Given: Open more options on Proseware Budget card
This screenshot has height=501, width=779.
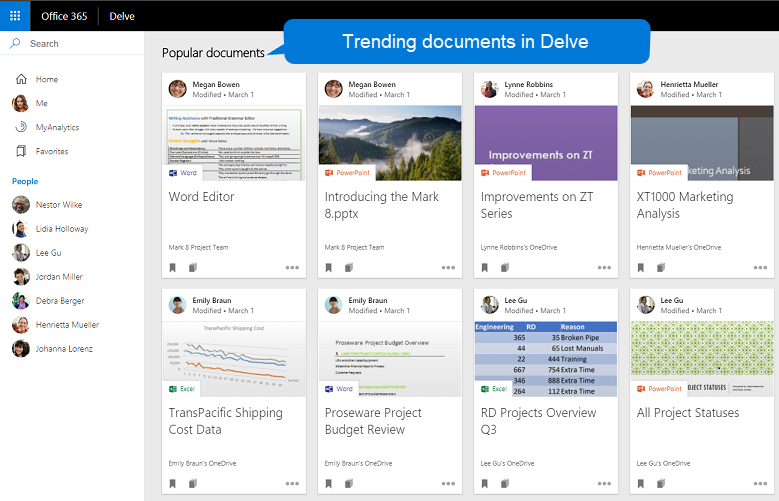Looking at the screenshot, I should pyautogui.click(x=448, y=484).
